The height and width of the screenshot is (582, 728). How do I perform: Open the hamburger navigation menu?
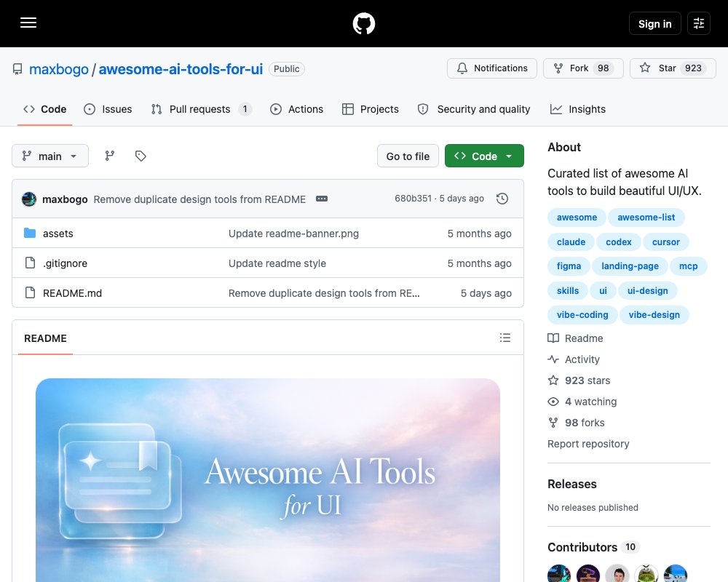tap(28, 23)
